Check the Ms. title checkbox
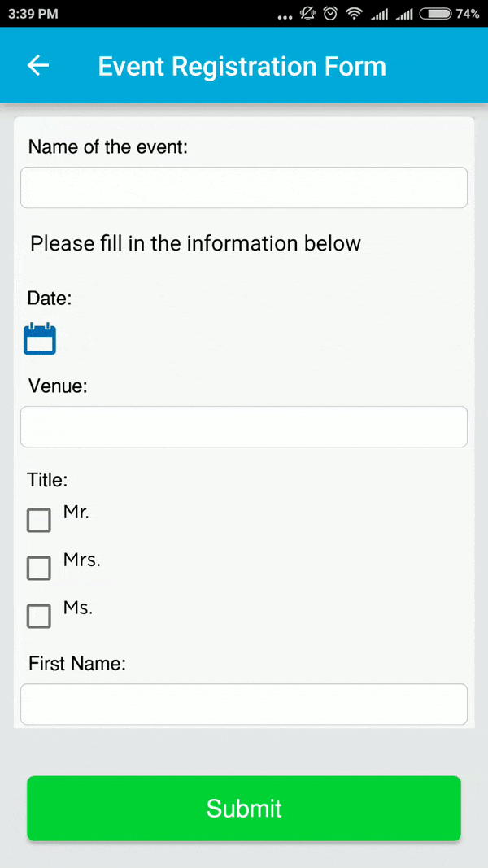This screenshot has height=868, width=488. click(x=39, y=616)
